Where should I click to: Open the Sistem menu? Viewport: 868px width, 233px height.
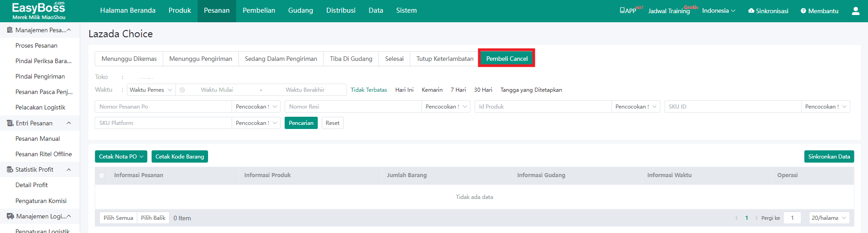point(407,10)
